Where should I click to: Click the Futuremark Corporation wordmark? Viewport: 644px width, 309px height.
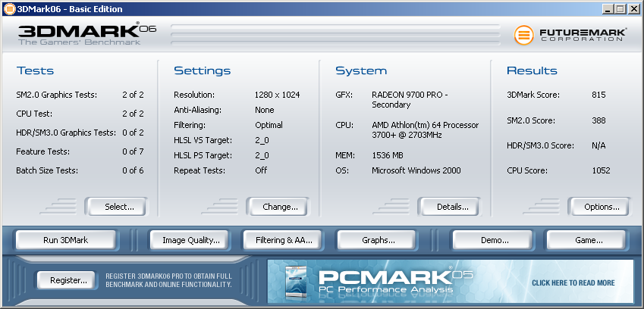583,35
